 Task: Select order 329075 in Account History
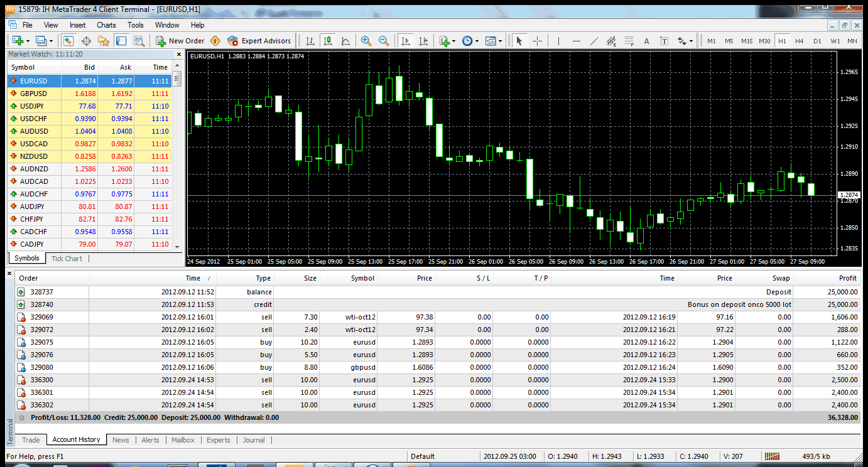point(438,342)
